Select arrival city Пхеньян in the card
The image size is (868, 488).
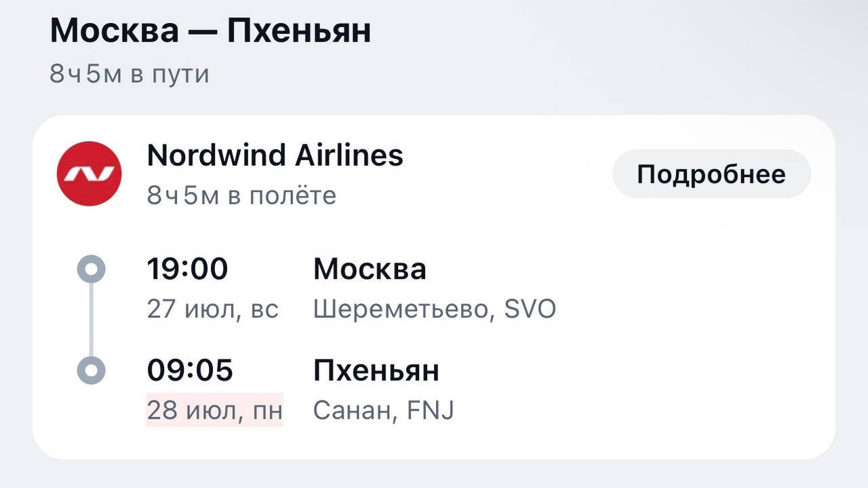pyautogui.click(x=376, y=371)
